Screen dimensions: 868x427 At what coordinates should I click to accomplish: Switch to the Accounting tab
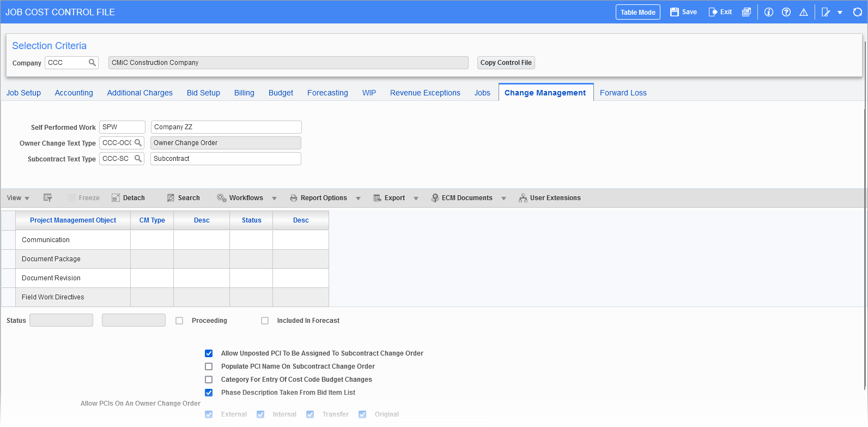point(74,93)
